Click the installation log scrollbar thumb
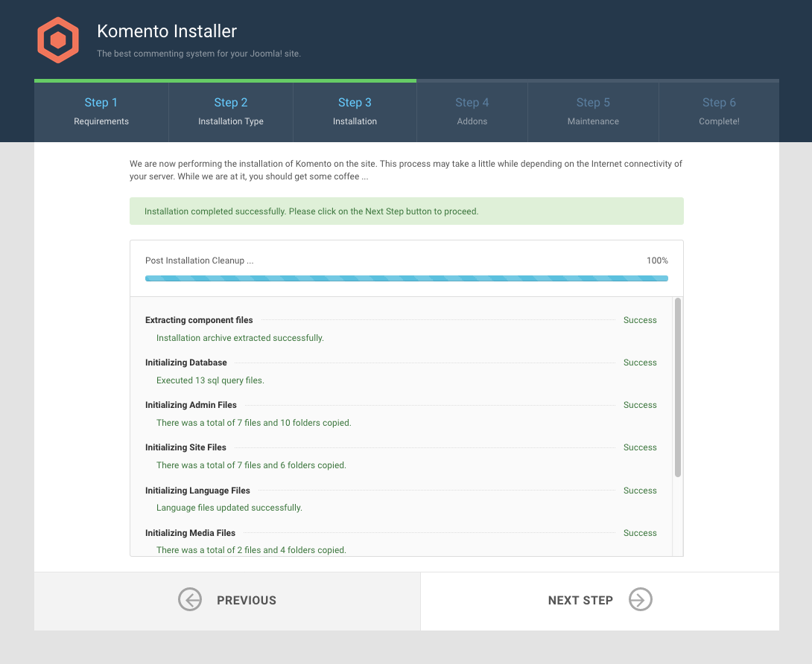Image resolution: width=812 pixels, height=664 pixels. pyautogui.click(x=678, y=387)
